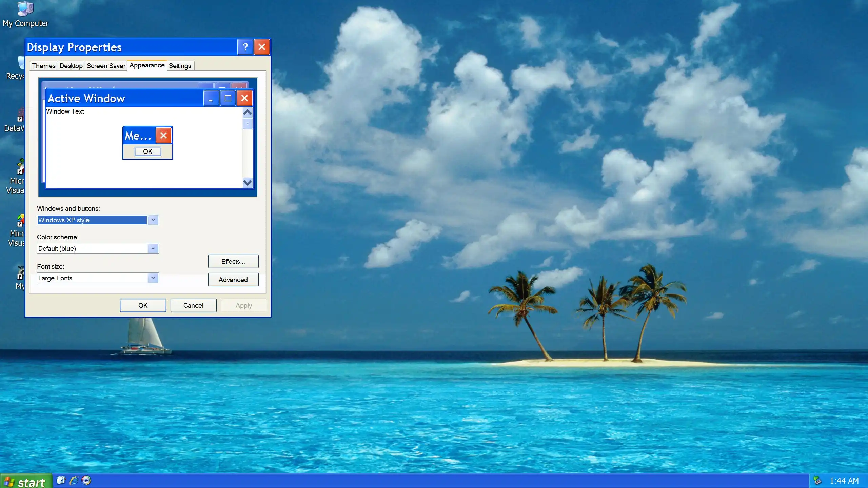This screenshot has width=868, height=488.
Task: Expand the Windows and buttons dropdown
Action: (153, 220)
